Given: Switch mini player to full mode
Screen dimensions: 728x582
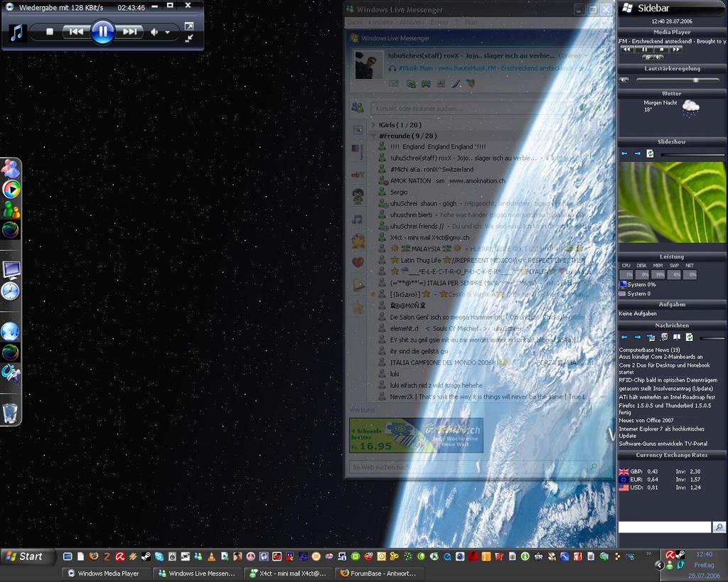Looking at the screenshot, I should coord(189,26).
